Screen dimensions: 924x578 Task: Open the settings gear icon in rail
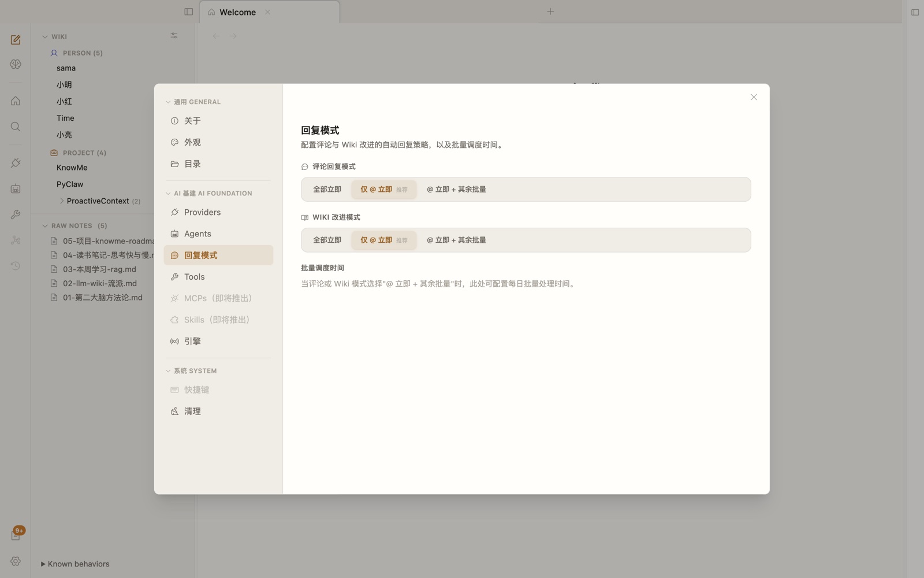[x=16, y=561]
